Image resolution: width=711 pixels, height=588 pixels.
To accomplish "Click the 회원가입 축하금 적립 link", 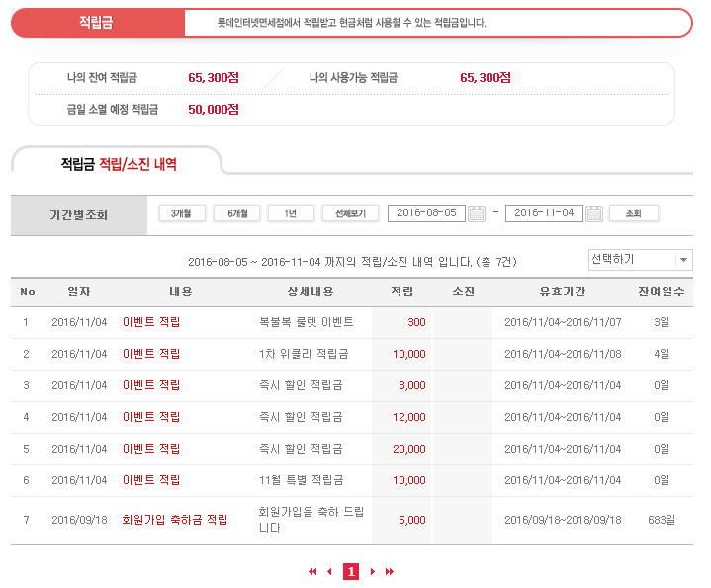I will (175, 520).
